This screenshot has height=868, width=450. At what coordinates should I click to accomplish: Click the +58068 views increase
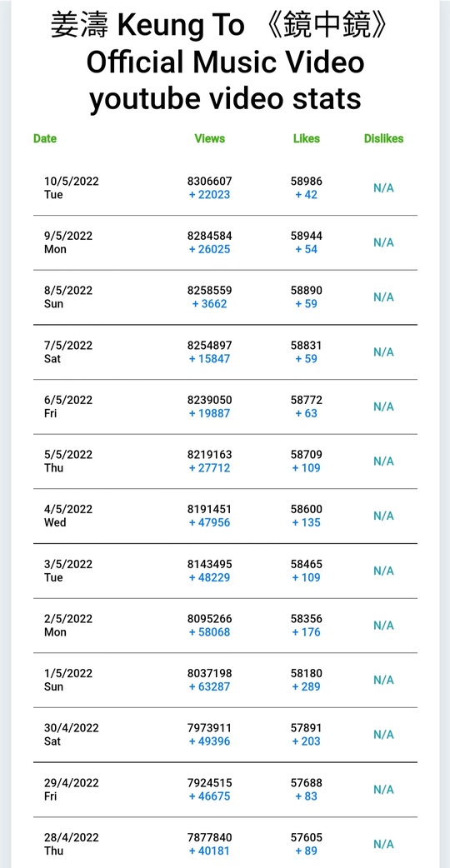(x=210, y=631)
